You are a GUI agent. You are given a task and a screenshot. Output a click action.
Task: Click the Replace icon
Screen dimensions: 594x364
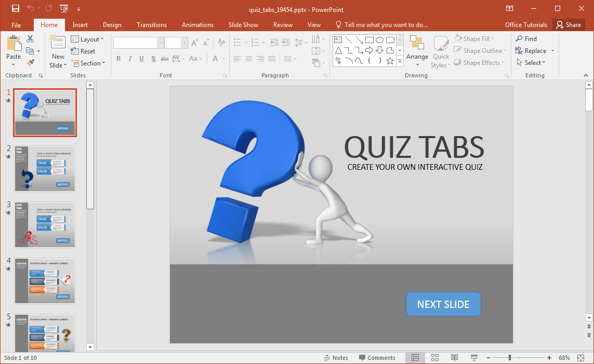(518, 50)
